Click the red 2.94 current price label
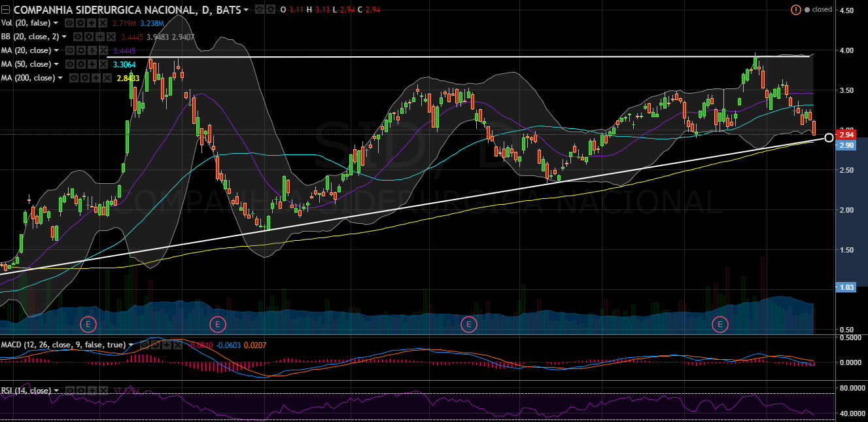 [x=846, y=134]
